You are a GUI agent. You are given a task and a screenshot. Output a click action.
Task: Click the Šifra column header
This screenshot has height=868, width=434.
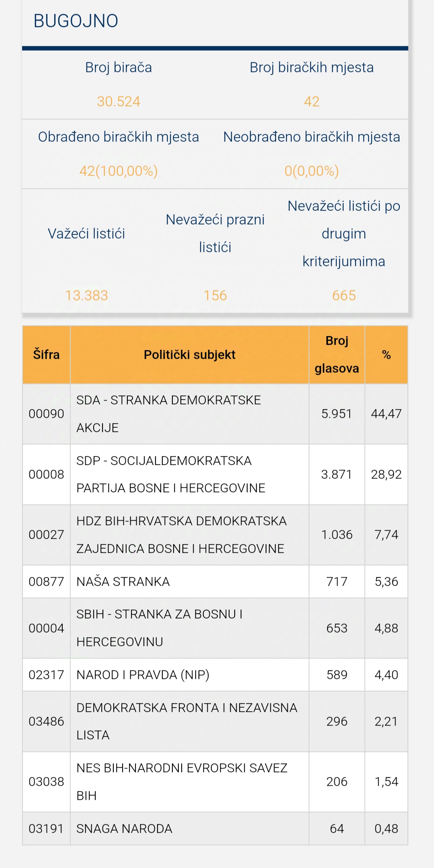coord(46,355)
